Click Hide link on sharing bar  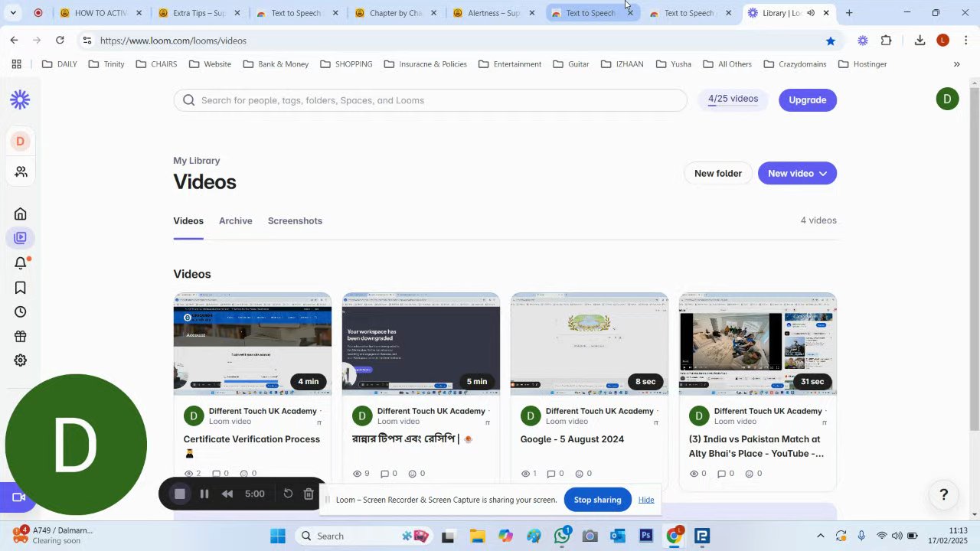(x=646, y=500)
